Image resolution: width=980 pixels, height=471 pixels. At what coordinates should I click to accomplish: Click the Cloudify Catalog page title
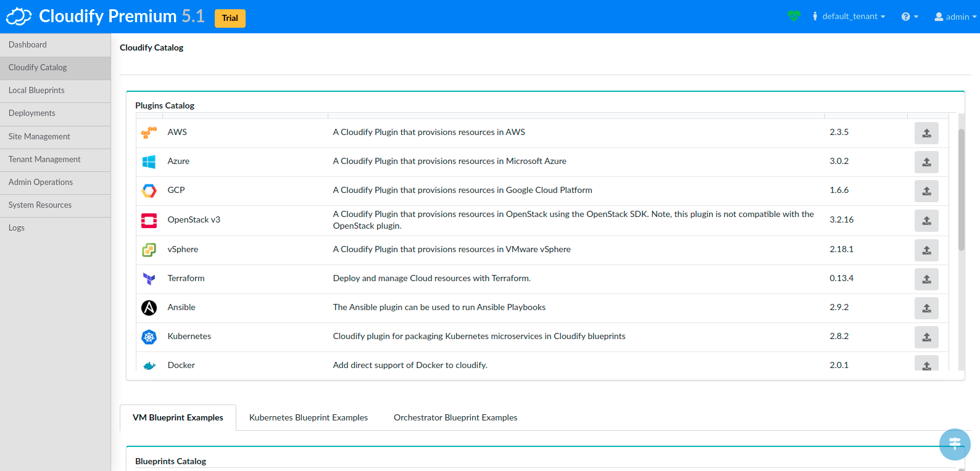(151, 47)
